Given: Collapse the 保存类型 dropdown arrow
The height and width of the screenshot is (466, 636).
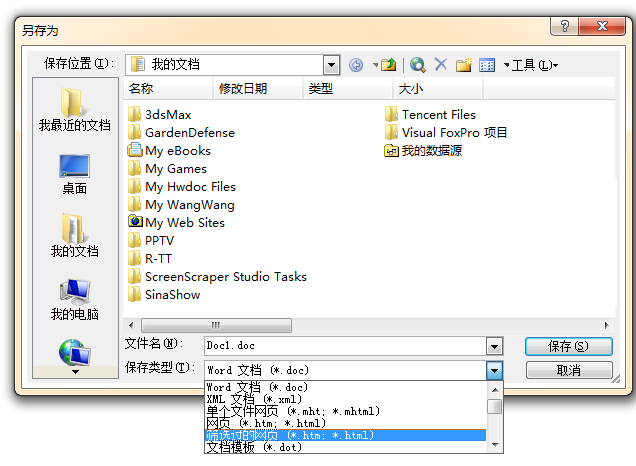Looking at the screenshot, I should (x=494, y=370).
